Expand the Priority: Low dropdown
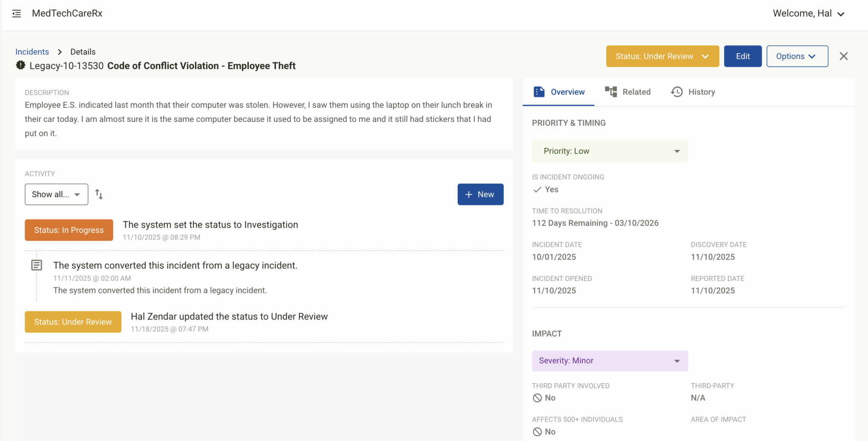Screen dimensions: 868x441 609,151
